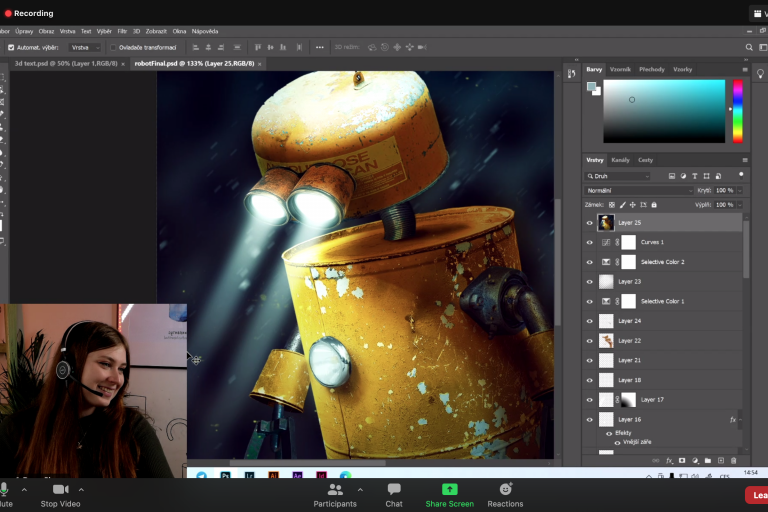Image resolution: width=768 pixels, height=512 pixels.
Task: Select the Layer 22 thumbnail
Action: coord(606,341)
